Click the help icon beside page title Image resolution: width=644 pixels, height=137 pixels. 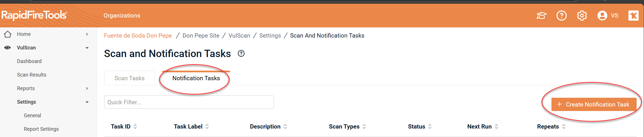[241, 54]
